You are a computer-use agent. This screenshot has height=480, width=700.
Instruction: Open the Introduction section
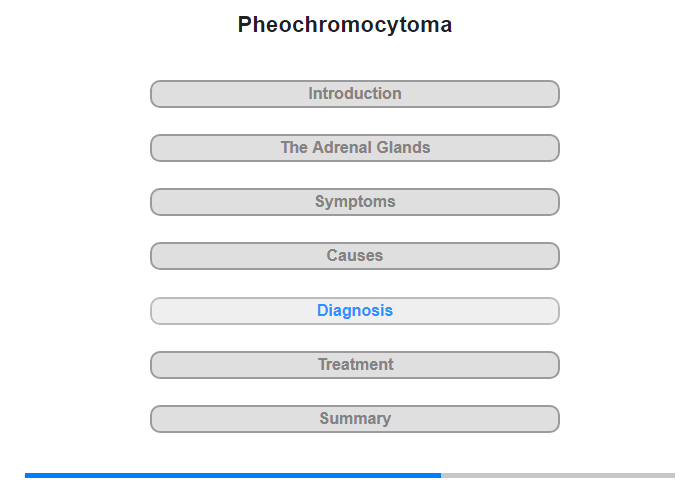pyautogui.click(x=355, y=94)
